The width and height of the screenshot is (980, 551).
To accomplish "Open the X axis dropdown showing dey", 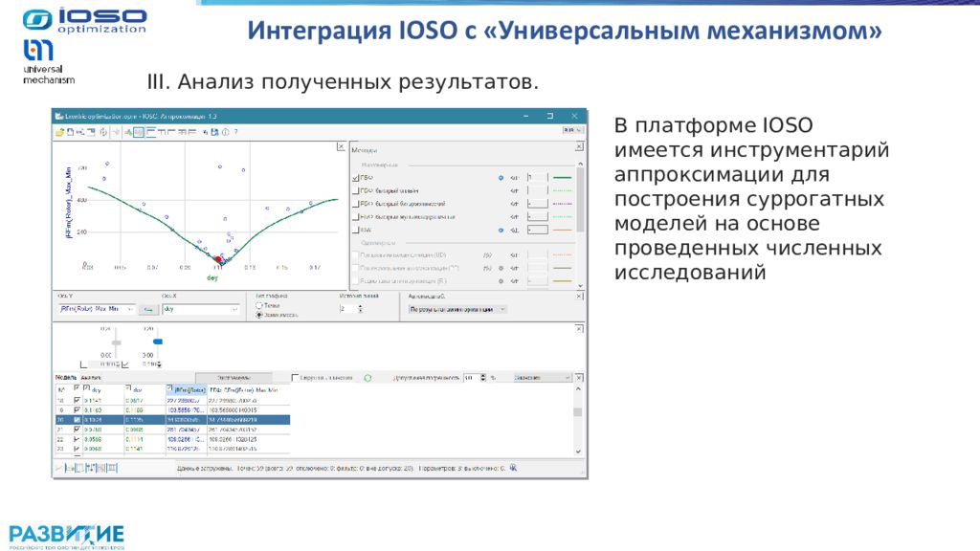I will pos(201,309).
